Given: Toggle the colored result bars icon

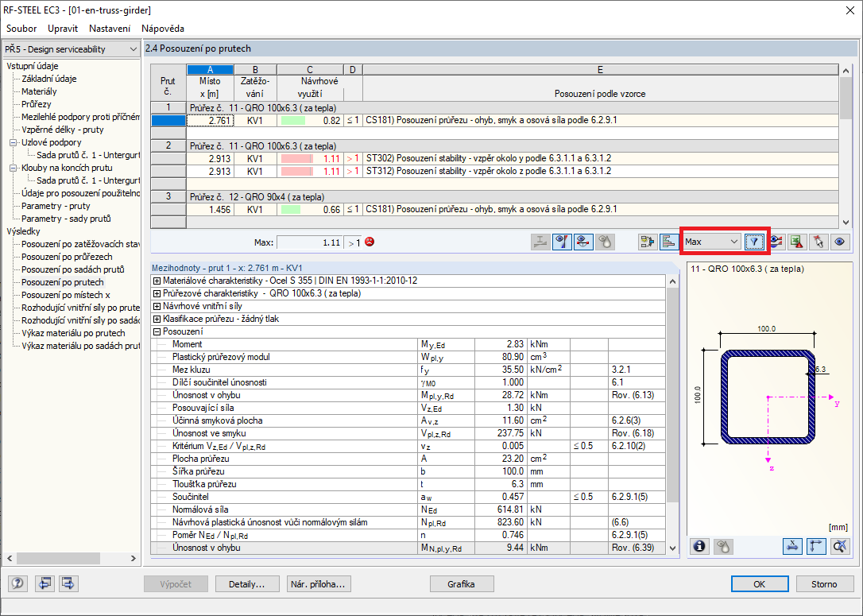Looking at the screenshot, I should (x=669, y=242).
